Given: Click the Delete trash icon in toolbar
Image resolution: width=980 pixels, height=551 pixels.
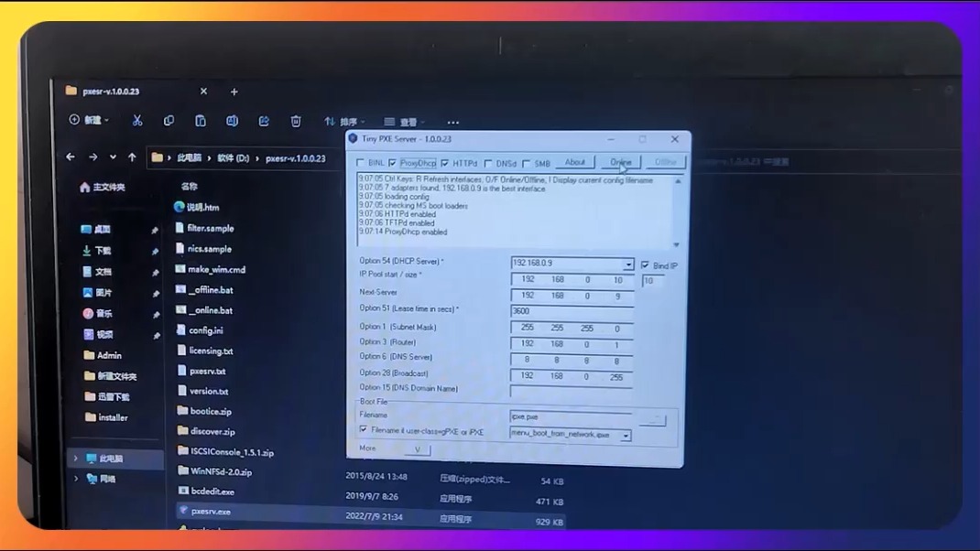Looking at the screenshot, I should click(x=295, y=120).
